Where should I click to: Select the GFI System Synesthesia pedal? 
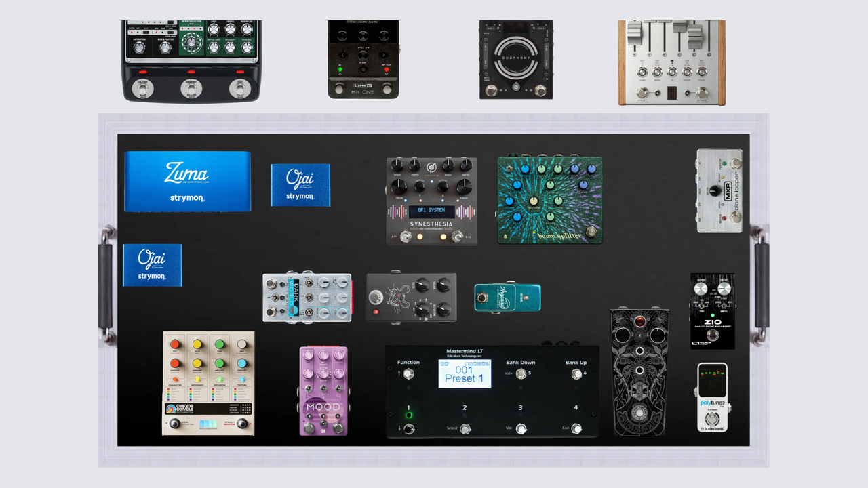[x=432, y=201]
